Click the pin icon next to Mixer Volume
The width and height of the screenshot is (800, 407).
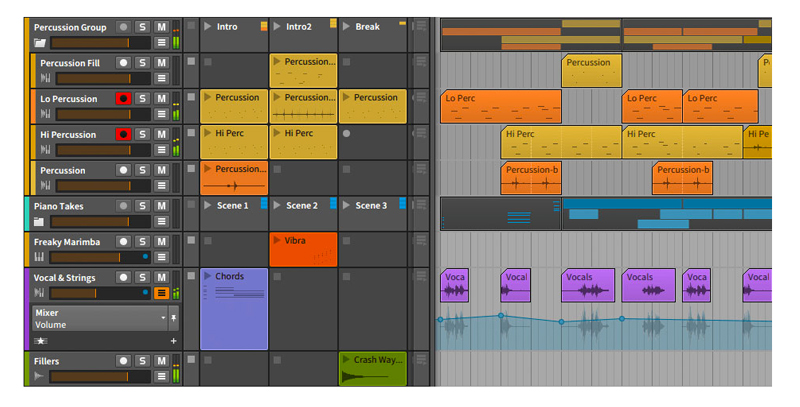(x=174, y=317)
